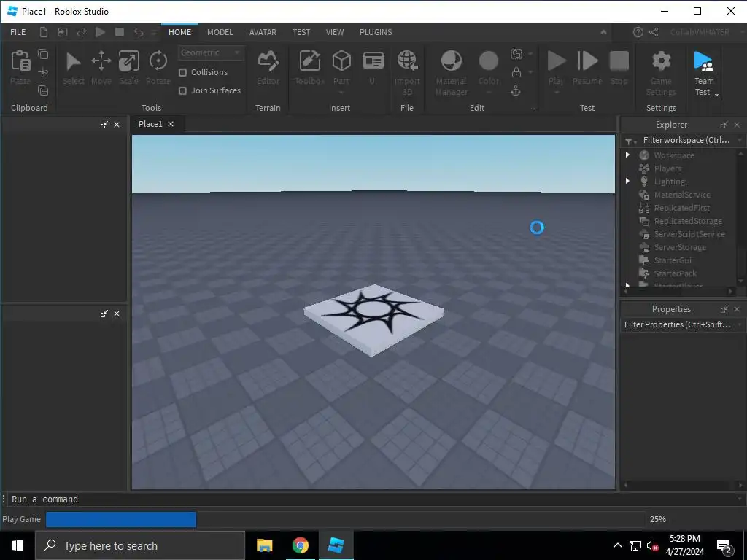Image resolution: width=747 pixels, height=560 pixels.
Task: Select ReplicatedStorage in the Explorer
Action: pyautogui.click(x=687, y=220)
